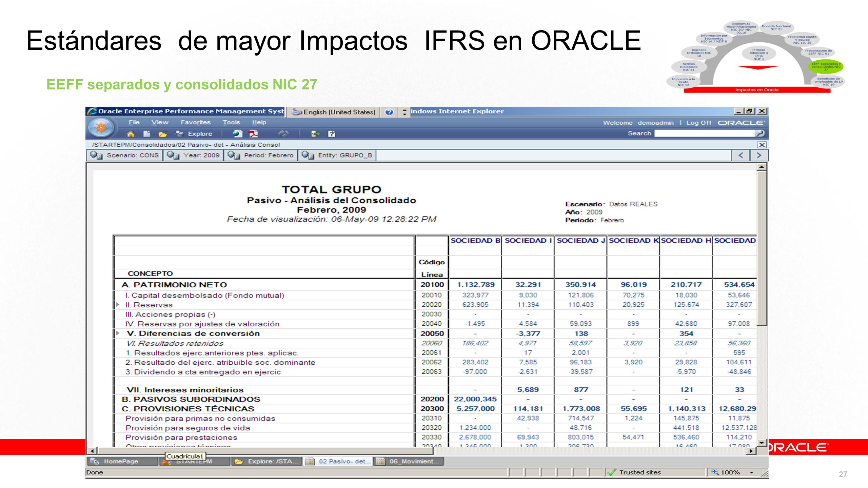The image size is (868, 488).
Task: Open document using folder toolbar icon
Action: 163,134
